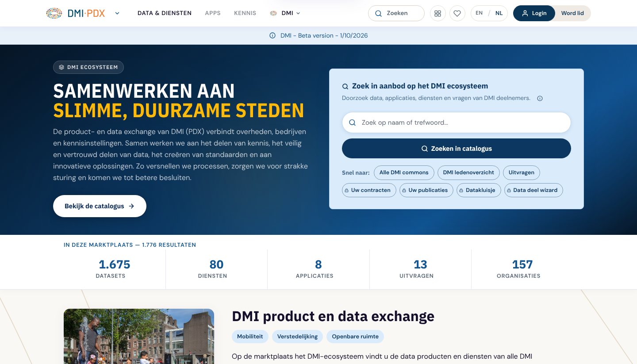The image size is (637, 364).
Task: Click Zoeken in catalogus button
Action: point(457,149)
